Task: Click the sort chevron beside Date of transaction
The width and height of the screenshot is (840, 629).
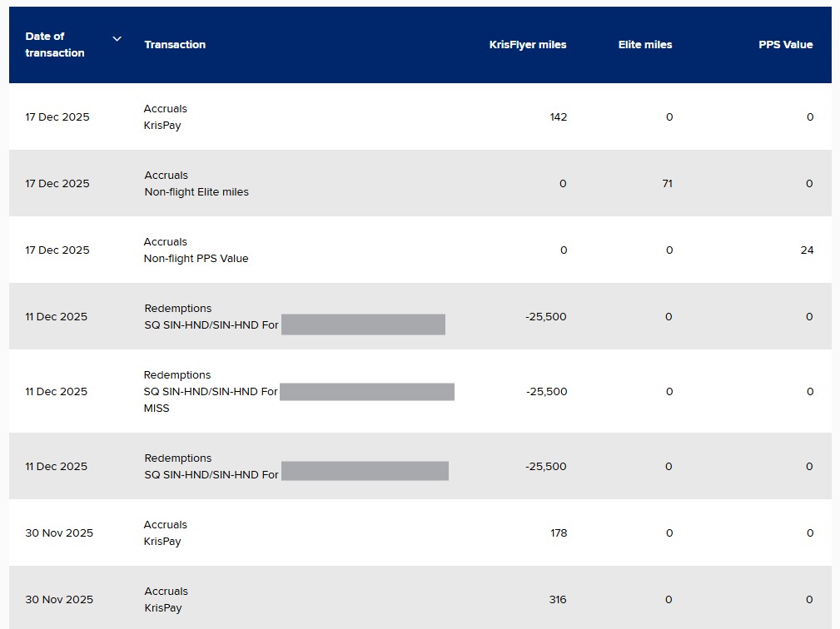Action: [117, 39]
